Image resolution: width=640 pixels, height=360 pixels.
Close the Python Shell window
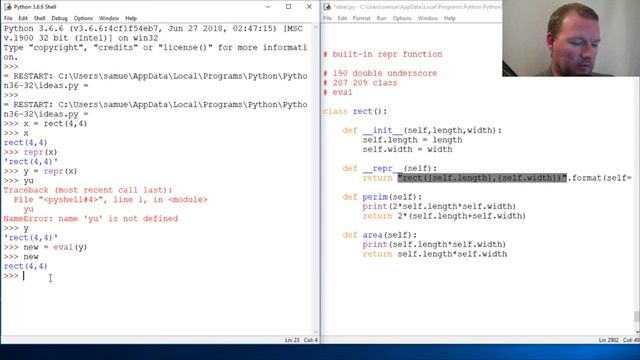coord(309,7)
